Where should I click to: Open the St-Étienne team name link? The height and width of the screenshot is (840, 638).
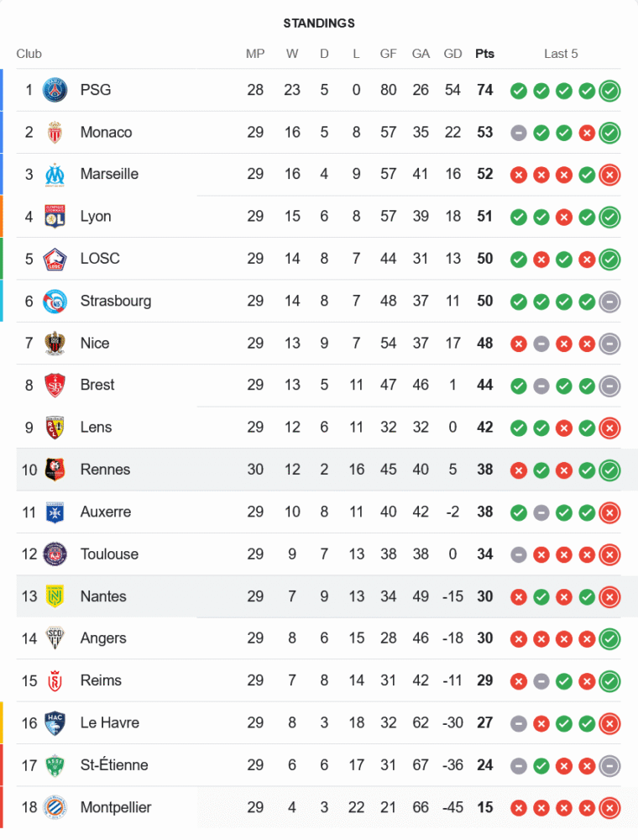[x=114, y=764]
